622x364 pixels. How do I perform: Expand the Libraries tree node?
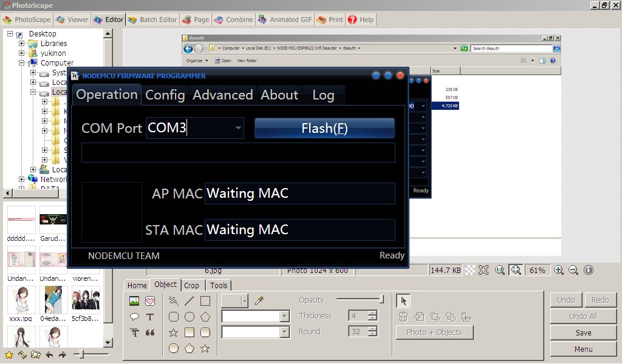pos(22,44)
